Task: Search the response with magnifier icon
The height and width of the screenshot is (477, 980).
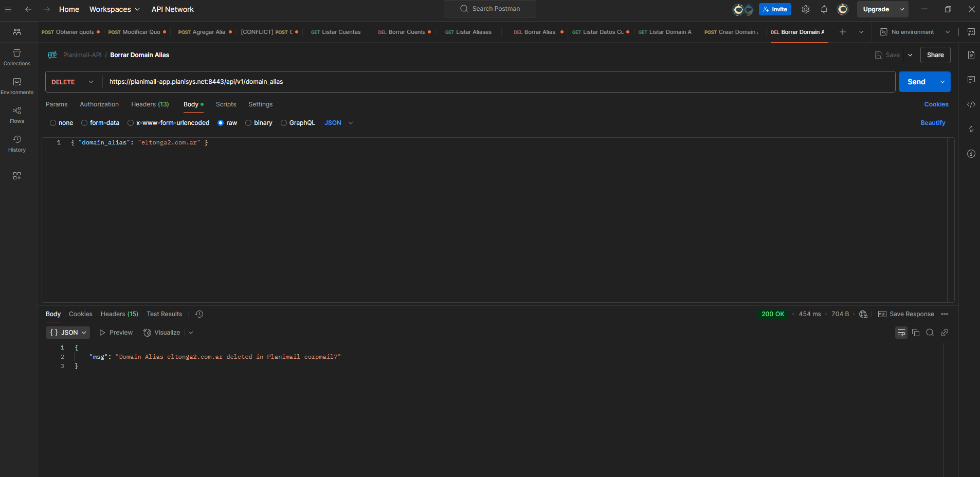Action: tap(930, 333)
